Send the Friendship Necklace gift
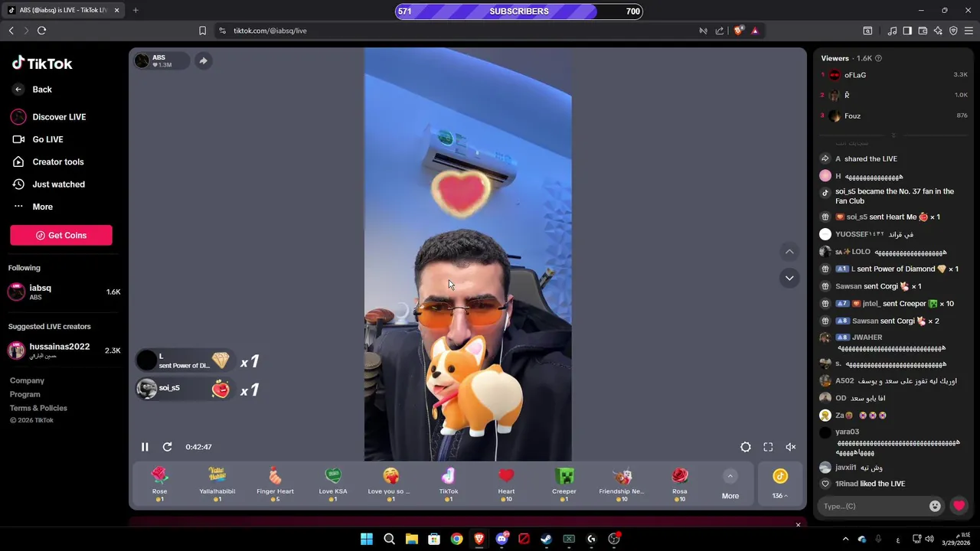This screenshot has width=980, height=551. pos(622,484)
